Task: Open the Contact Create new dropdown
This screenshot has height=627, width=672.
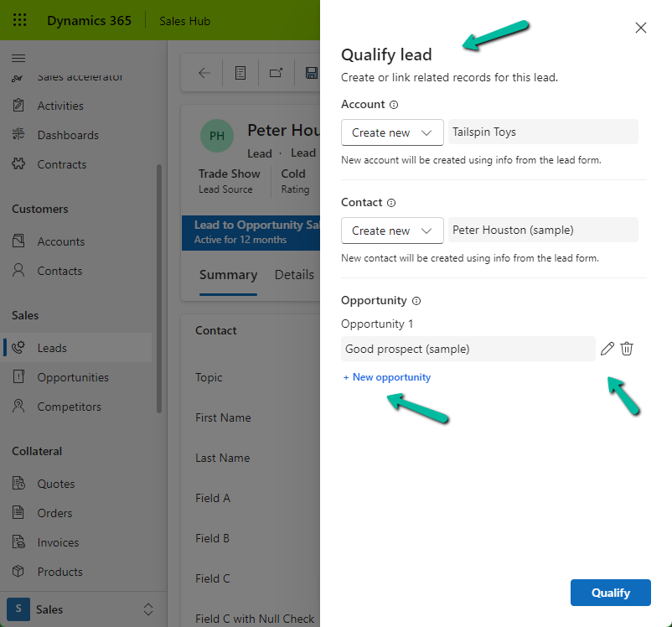Action: coord(392,231)
